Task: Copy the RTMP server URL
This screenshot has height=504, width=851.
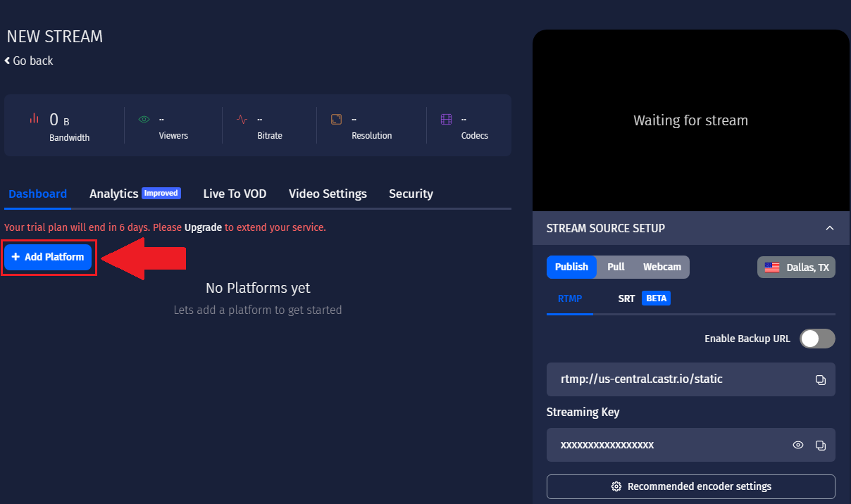Action: pos(820,379)
